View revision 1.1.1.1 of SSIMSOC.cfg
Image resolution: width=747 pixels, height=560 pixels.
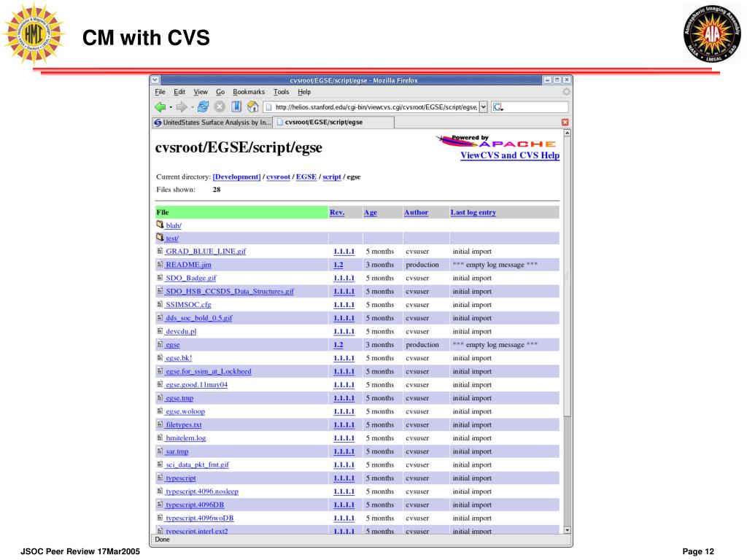[344, 304]
